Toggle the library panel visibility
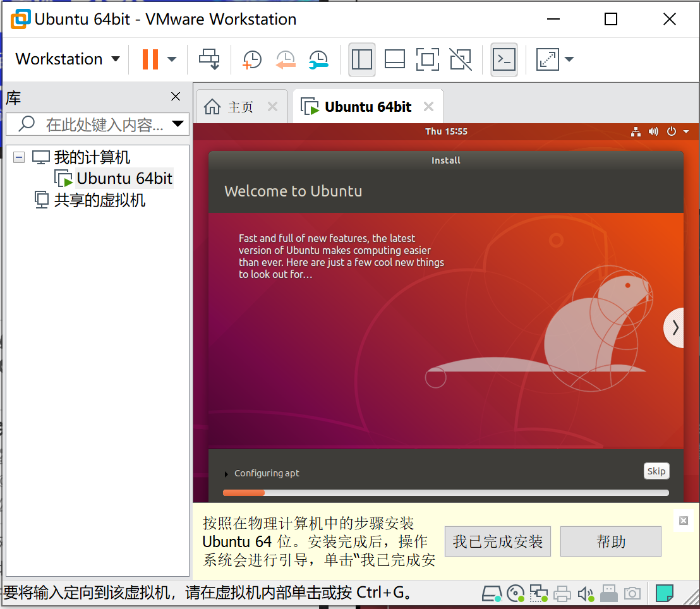 [x=361, y=59]
